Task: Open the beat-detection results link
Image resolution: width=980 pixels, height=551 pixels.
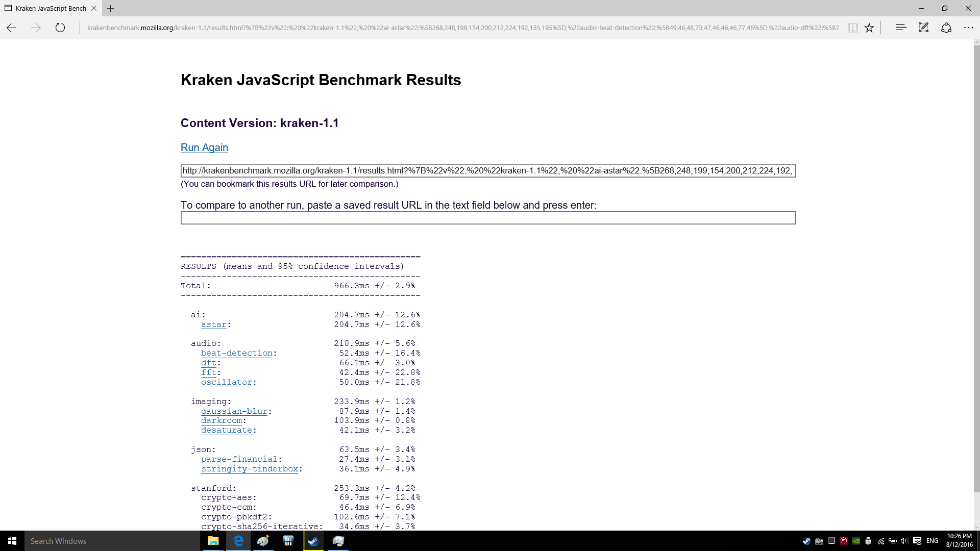Action: 236,353
